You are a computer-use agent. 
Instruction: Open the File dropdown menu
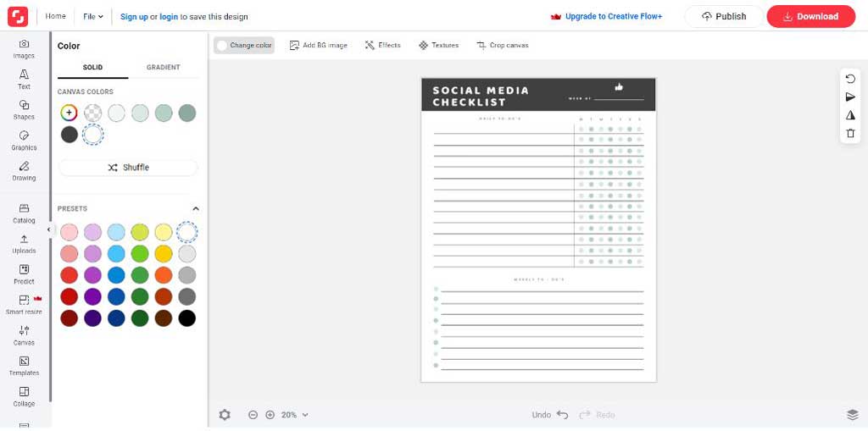pos(93,16)
